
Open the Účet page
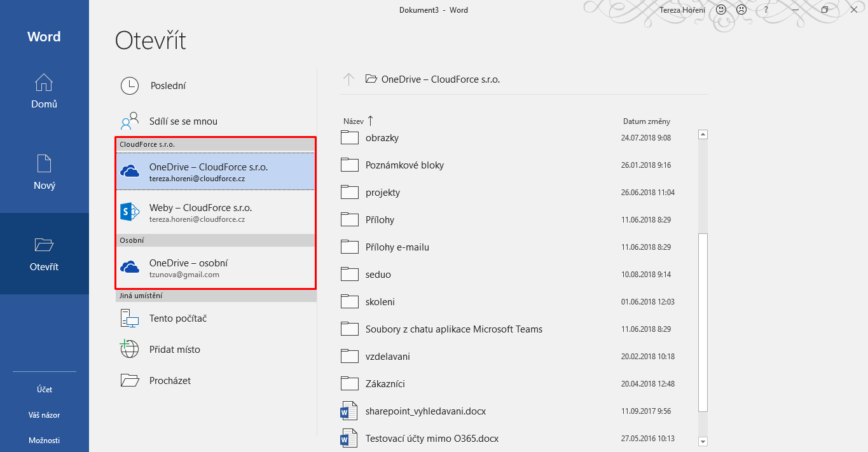coord(44,390)
